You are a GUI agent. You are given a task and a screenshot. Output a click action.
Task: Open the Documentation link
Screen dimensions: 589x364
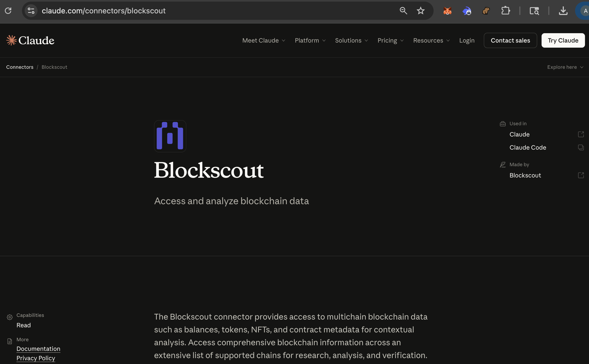click(x=38, y=348)
